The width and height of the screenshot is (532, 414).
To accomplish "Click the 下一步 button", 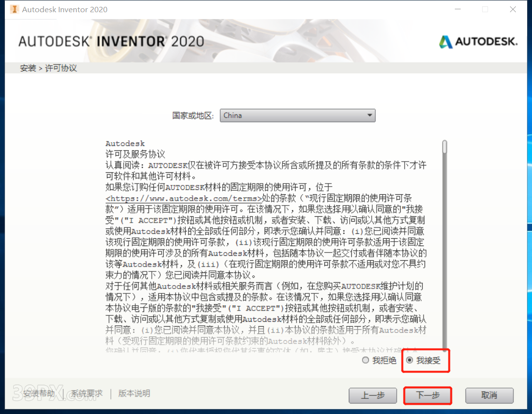I will [427, 395].
